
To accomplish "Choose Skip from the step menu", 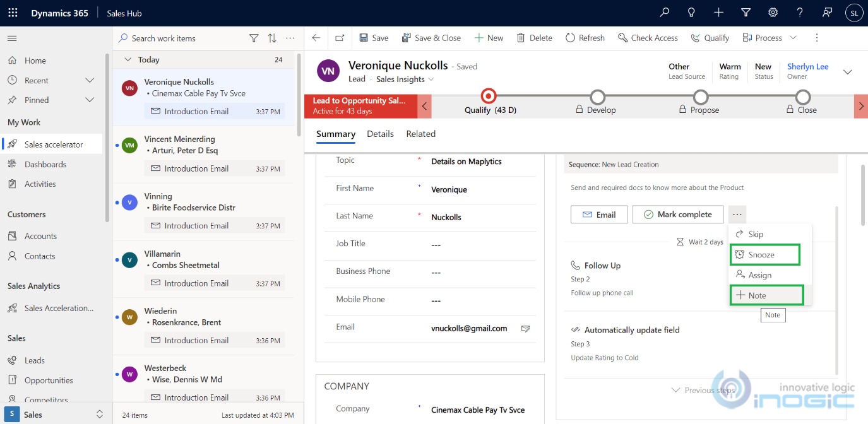I will (x=770, y=234).
